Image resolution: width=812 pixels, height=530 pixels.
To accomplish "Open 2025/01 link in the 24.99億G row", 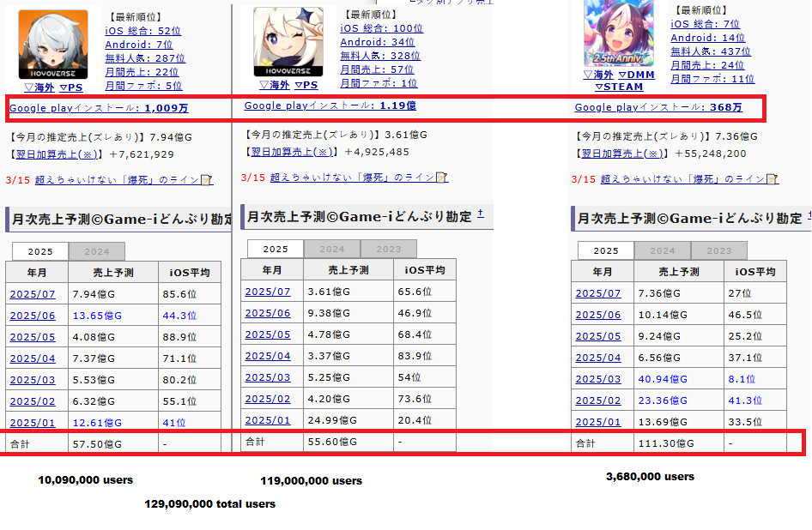I will [267, 420].
